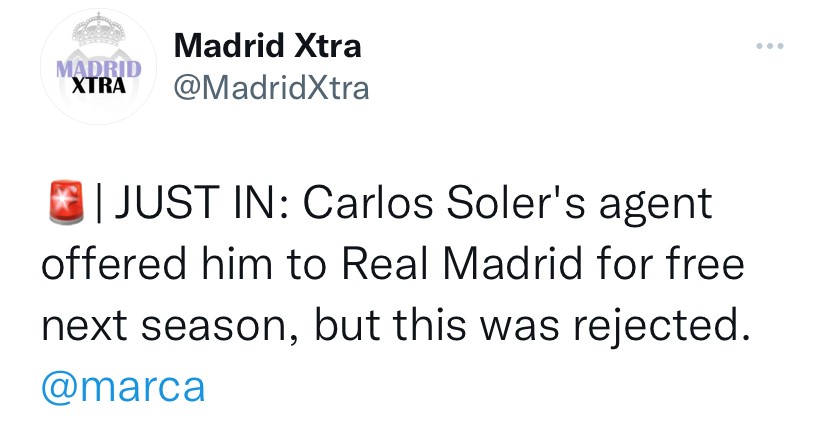
Task: Click the word "to" before Real Madrid
Action: [305, 266]
